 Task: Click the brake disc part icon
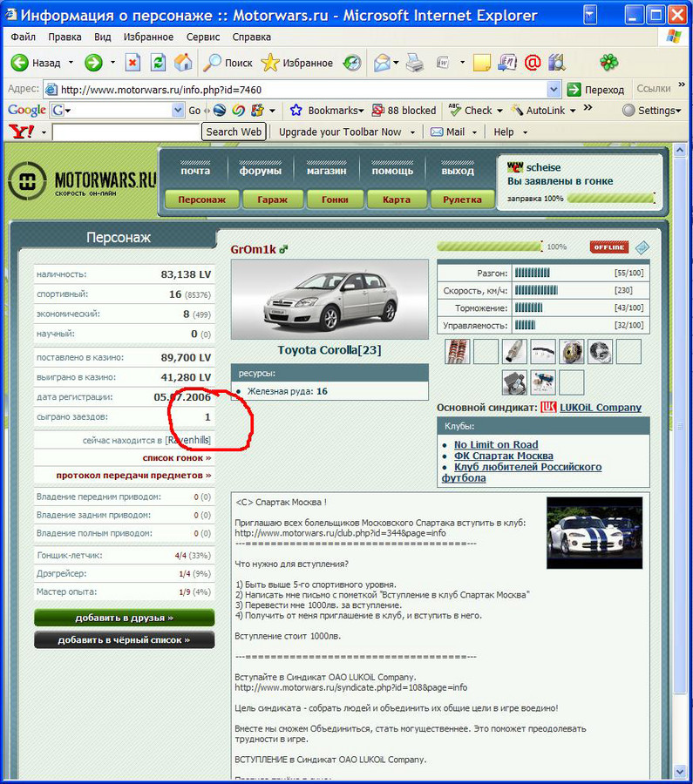(x=572, y=351)
